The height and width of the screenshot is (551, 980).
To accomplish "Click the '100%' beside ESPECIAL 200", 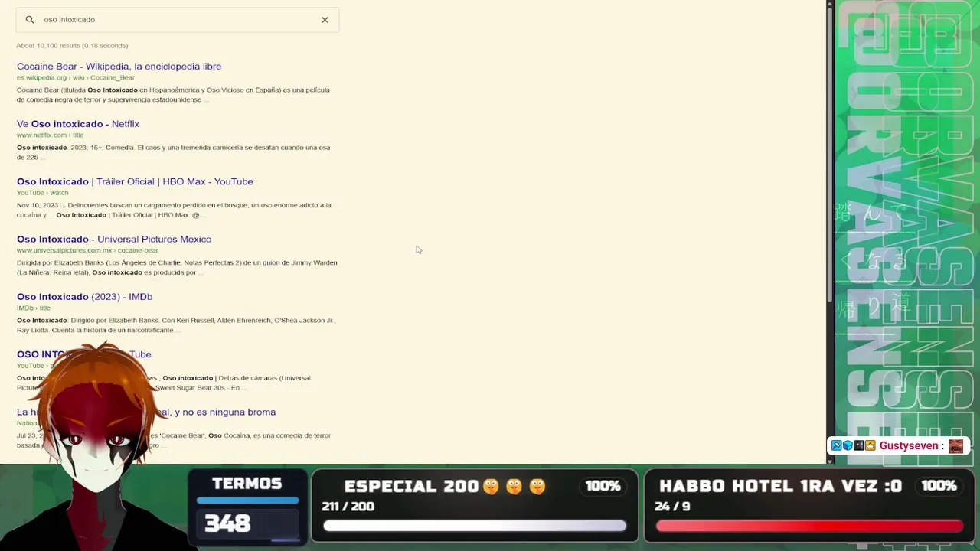I will (603, 486).
